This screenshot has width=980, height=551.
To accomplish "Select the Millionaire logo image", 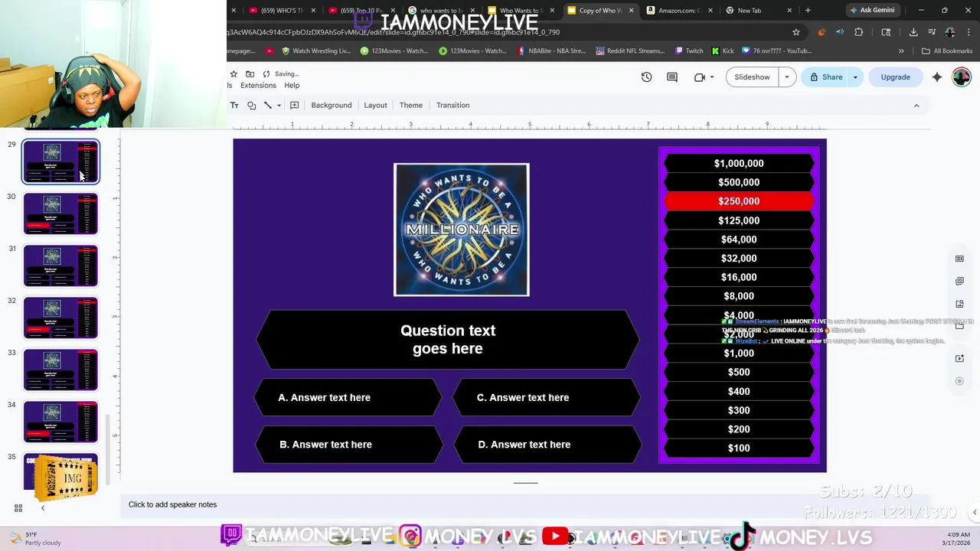I will click(x=462, y=230).
